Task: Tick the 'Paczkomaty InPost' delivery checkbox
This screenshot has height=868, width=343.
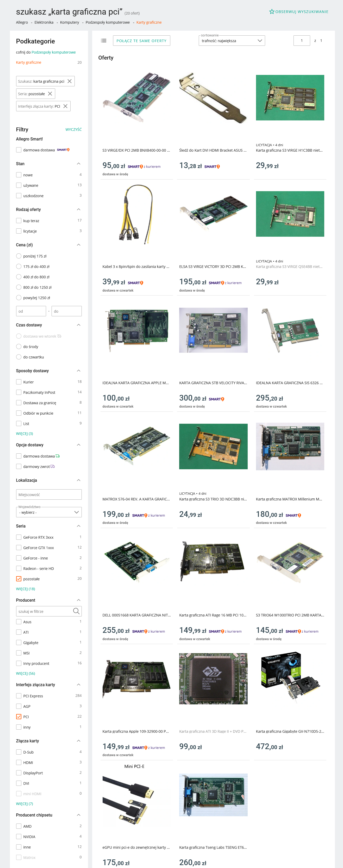Action: 19,392
